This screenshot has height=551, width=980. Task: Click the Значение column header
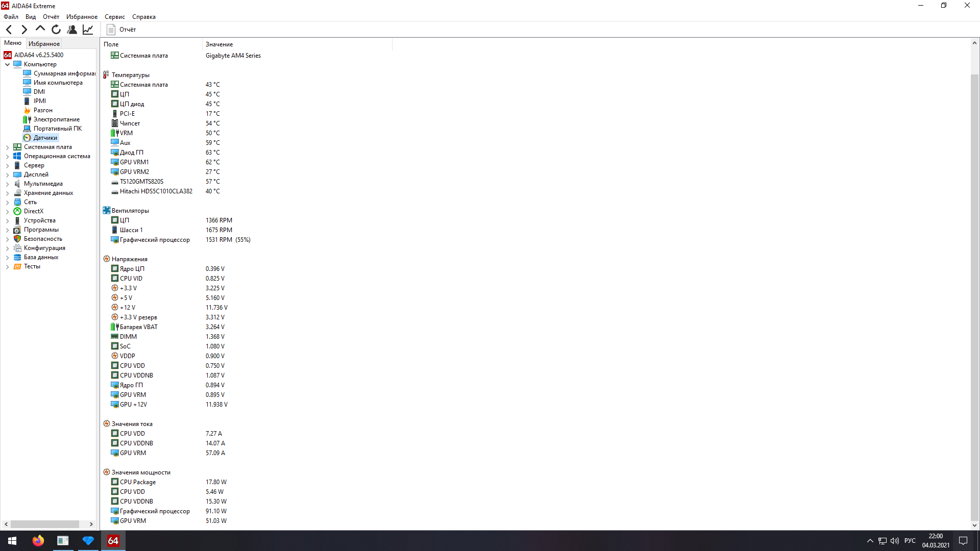(297, 44)
